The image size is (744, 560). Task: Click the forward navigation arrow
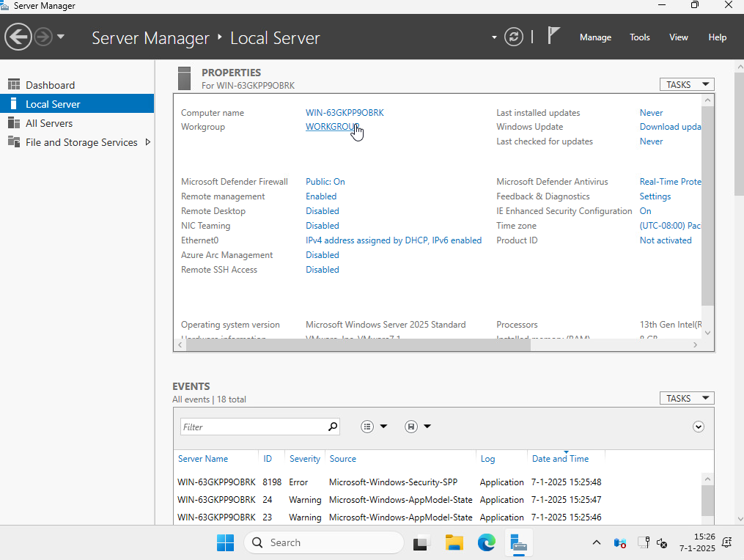(43, 37)
